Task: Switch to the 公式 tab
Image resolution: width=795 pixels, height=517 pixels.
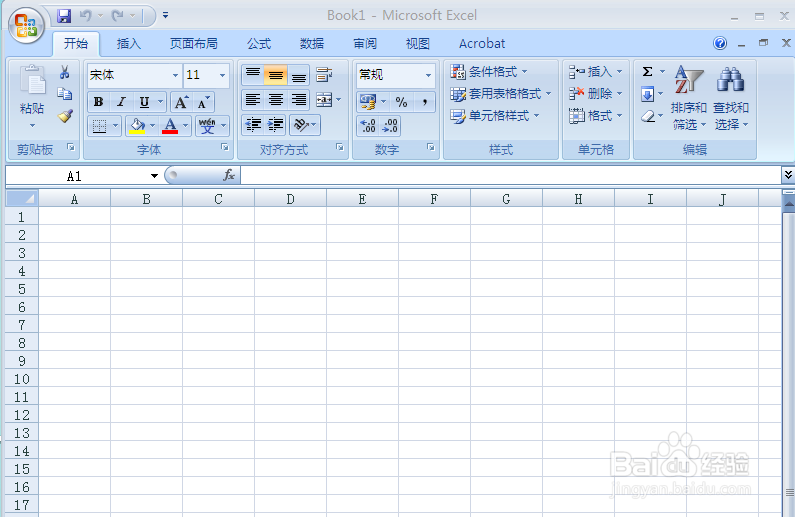Action: (259, 44)
